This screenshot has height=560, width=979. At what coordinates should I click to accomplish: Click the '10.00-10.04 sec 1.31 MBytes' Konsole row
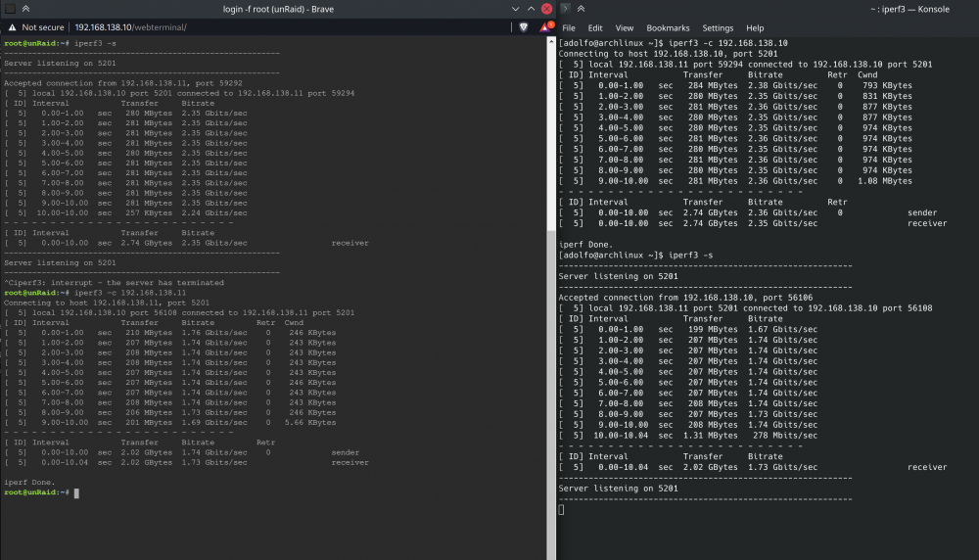point(687,436)
